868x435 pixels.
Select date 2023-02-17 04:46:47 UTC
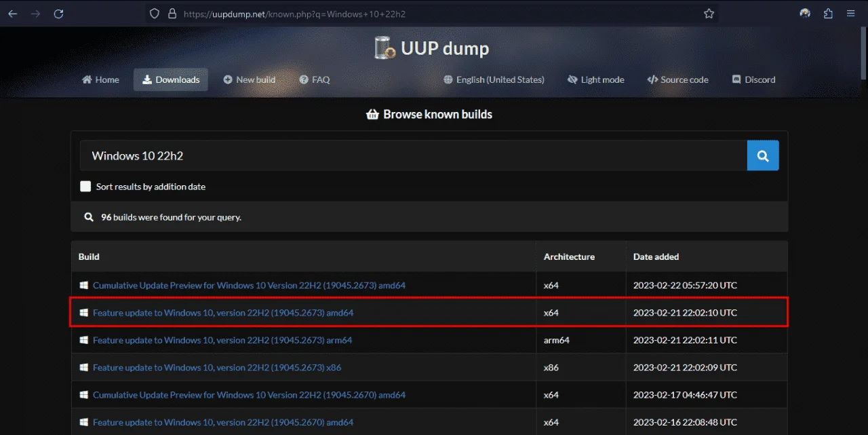coord(685,394)
